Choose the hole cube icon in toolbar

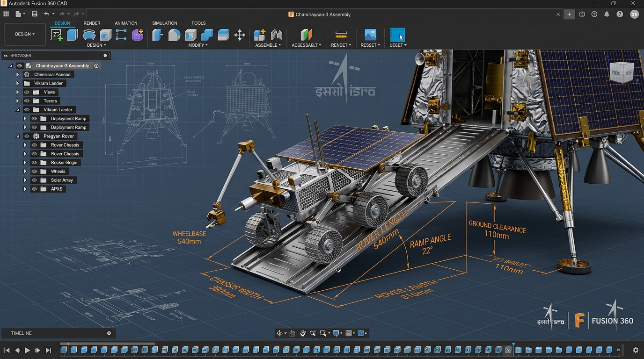[106, 35]
